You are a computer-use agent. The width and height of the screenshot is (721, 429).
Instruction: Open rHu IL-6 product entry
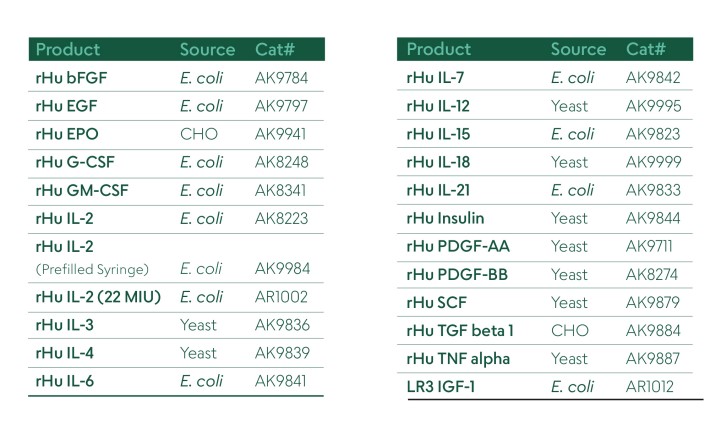65,381
